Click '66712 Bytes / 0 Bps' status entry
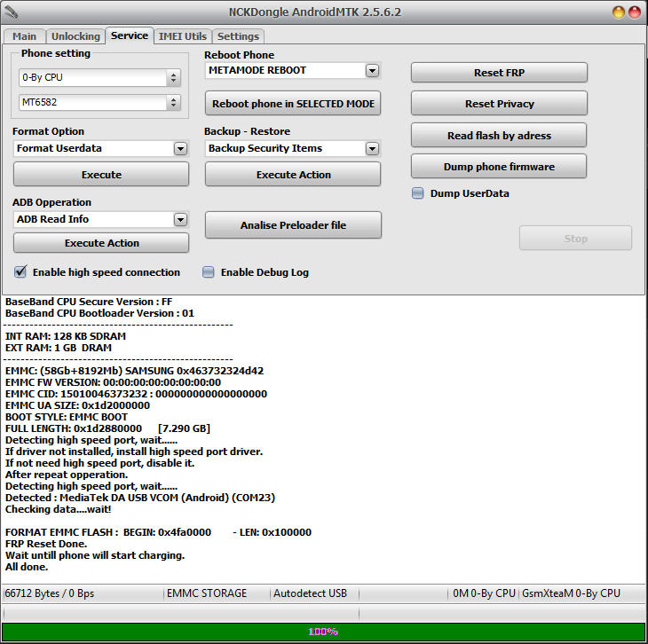Viewport: 648px width, 644px height. (x=49, y=593)
